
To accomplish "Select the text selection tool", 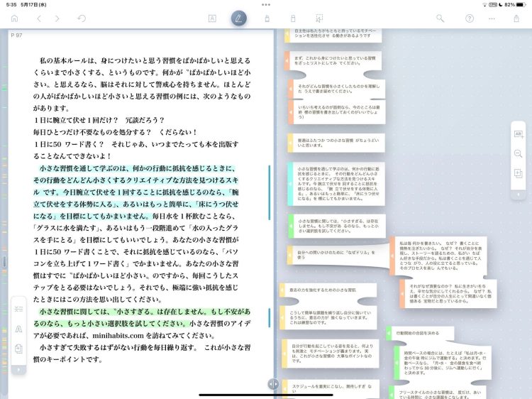I will coord(212,18).
